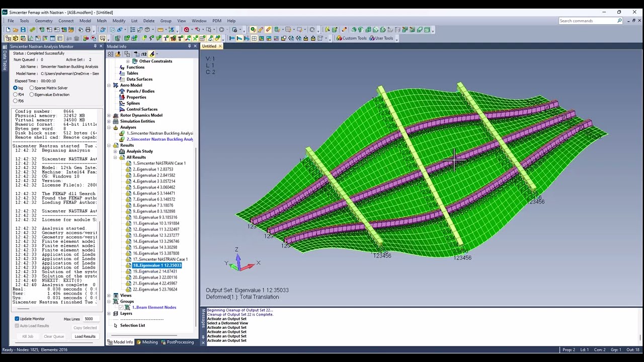644x362 pixels.
Task: Open the Modify menu
Action: (119, 21)
